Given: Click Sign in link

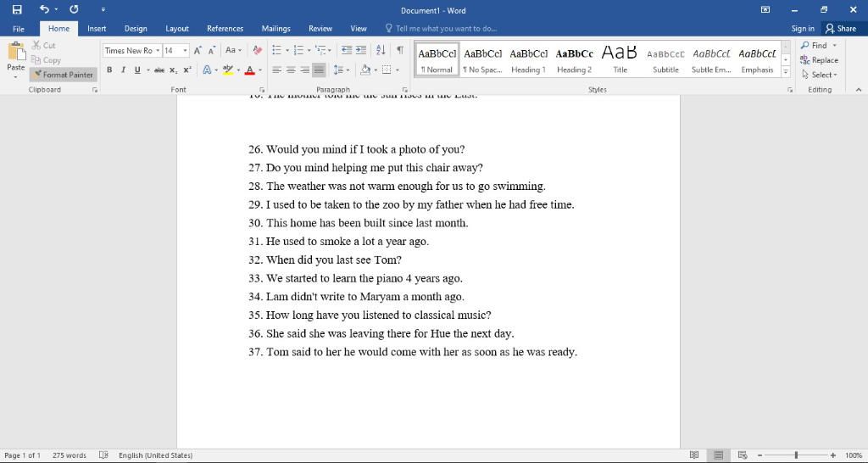Looking at the screenshot, I should (803, 29).
